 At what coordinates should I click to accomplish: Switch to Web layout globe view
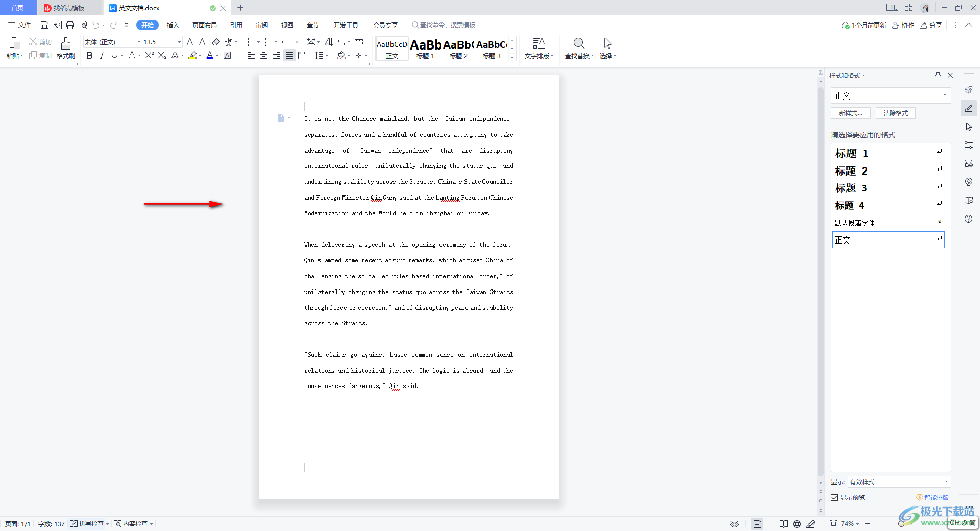tap(797, 524)
